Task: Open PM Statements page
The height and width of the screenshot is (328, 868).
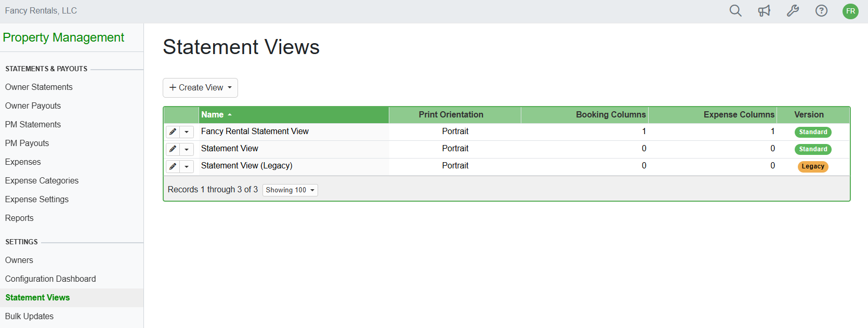Action: point(33,125)
